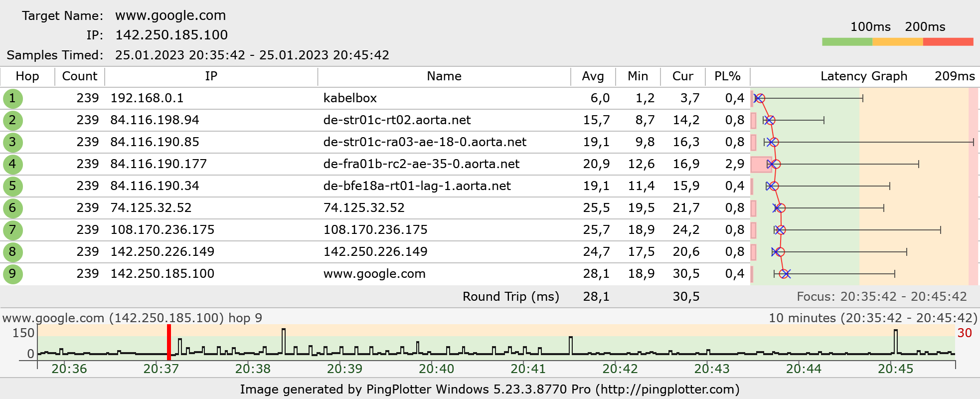This screenshot has width=980, height=399.
Task: Click de-str01c-rt02.aorta.net name
Action: (397, 120)
